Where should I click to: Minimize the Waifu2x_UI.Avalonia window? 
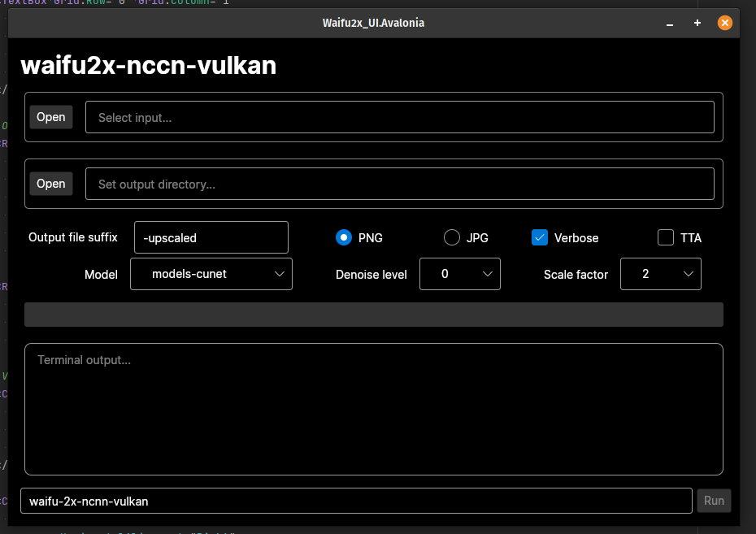(x=670, y=23)
